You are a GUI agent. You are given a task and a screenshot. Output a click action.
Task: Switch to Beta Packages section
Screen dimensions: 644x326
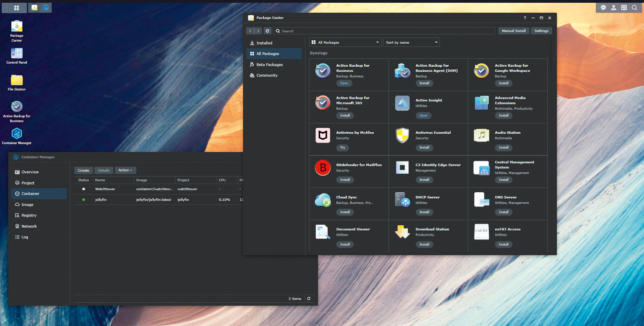point(269,65)
